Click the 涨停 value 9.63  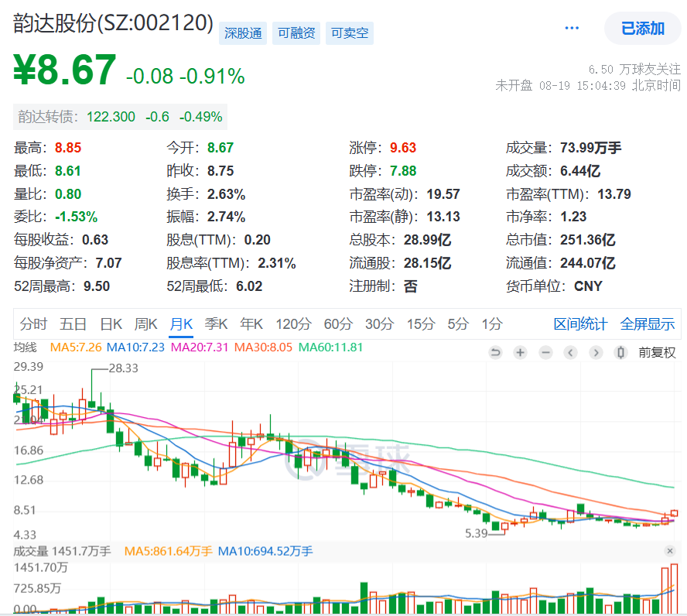402,148
